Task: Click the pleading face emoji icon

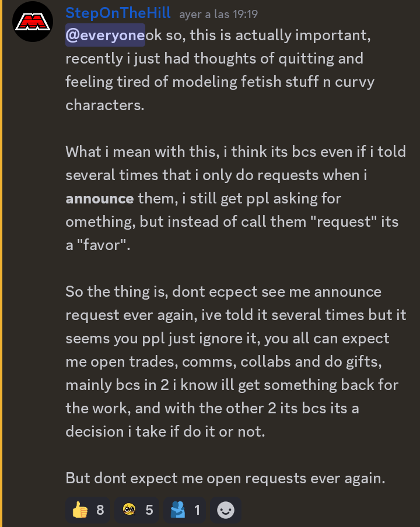Action: click(129, 510)
